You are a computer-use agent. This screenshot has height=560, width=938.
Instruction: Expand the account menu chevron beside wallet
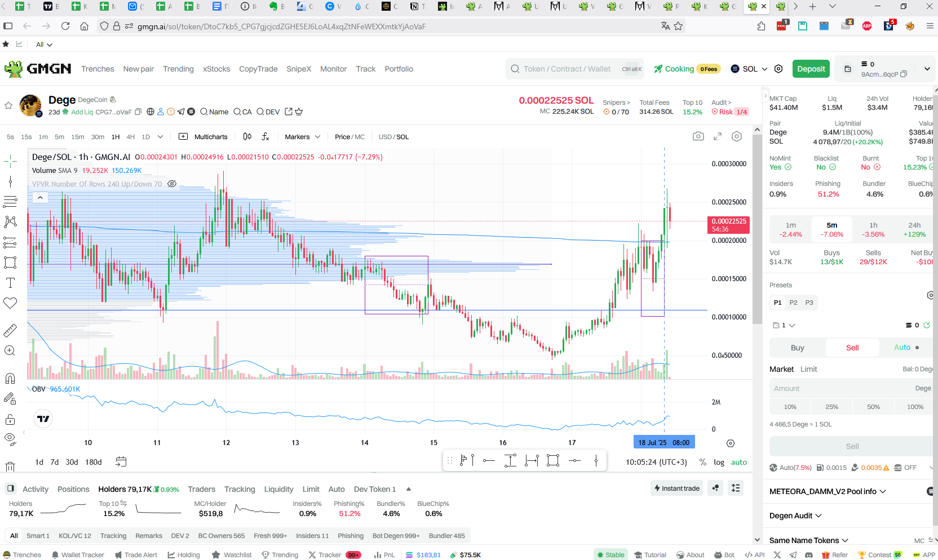click(927, 69)
